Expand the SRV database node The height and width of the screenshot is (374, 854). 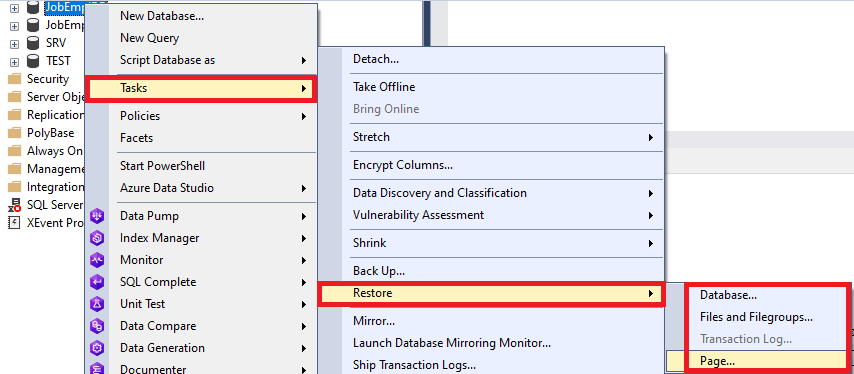point(15,44)
